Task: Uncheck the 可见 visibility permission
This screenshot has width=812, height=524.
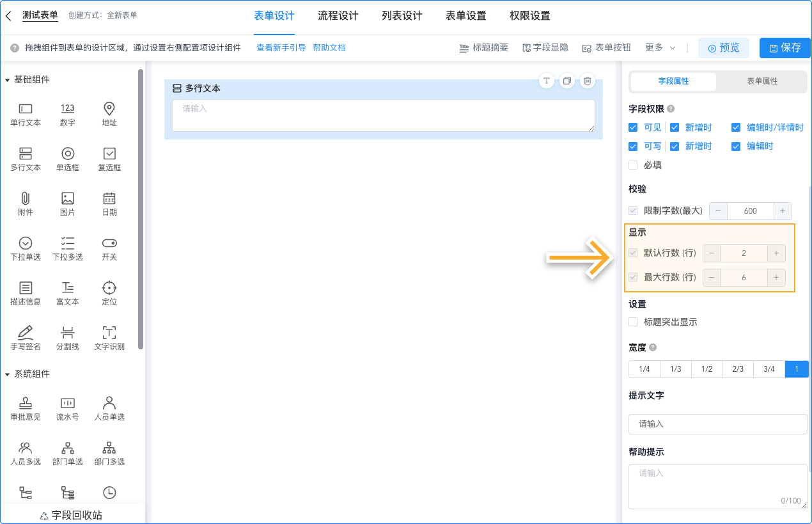Action: (633, 127)
